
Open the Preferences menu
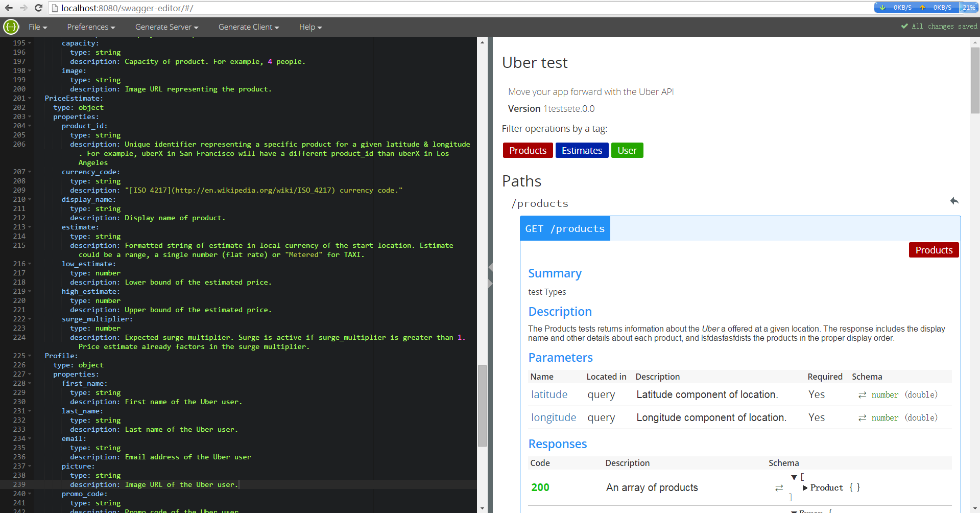point(91,27)
